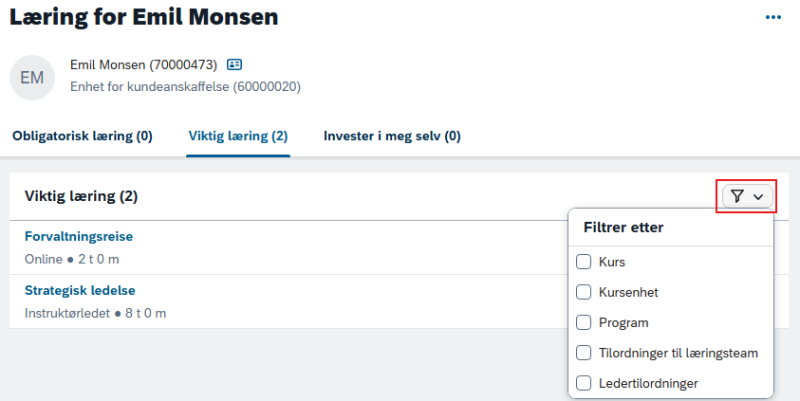
Task: Open the Invester i meg selv tab
Action: tap(392, 136)
